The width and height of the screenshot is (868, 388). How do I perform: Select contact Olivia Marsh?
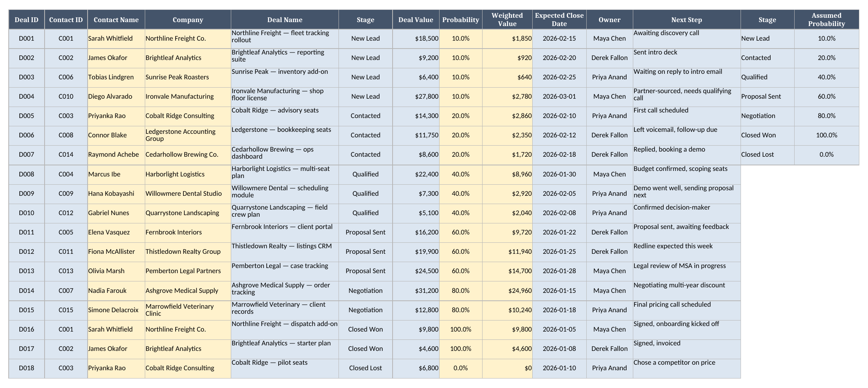[116, 271]
